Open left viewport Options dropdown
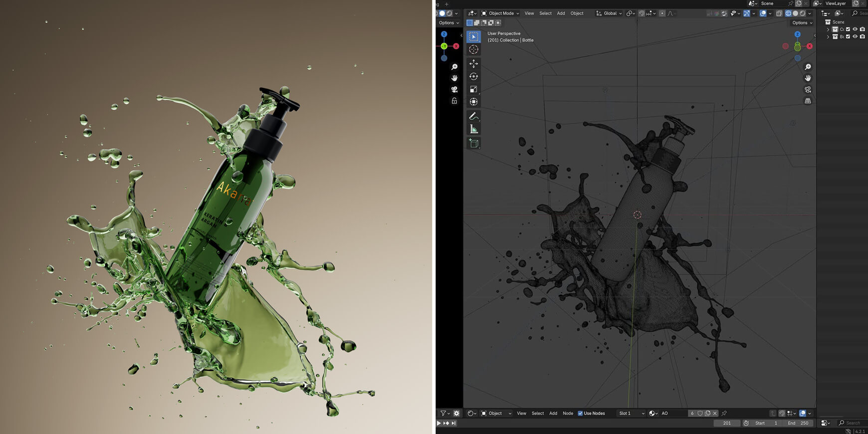 click(x=449, y=23)
